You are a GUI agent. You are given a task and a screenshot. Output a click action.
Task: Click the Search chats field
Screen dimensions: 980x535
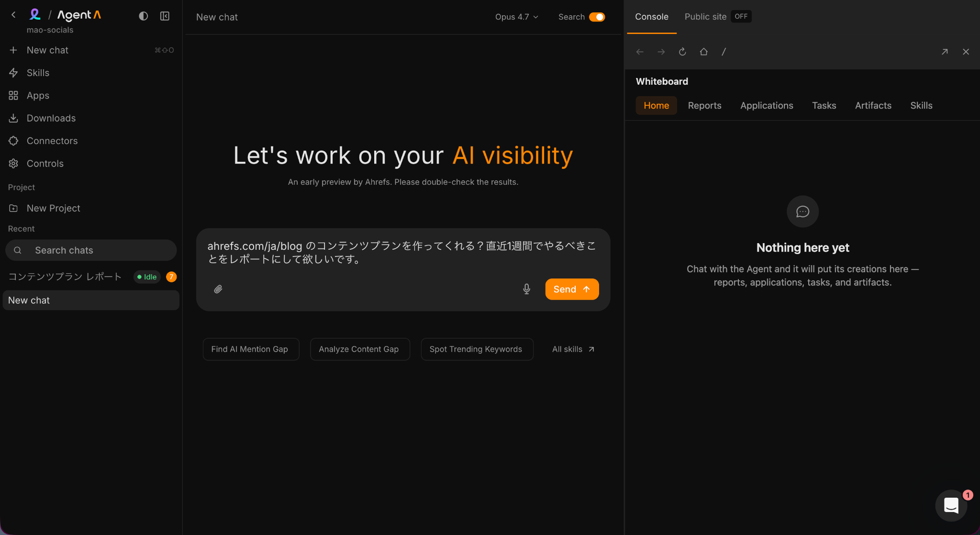(91, 250)
